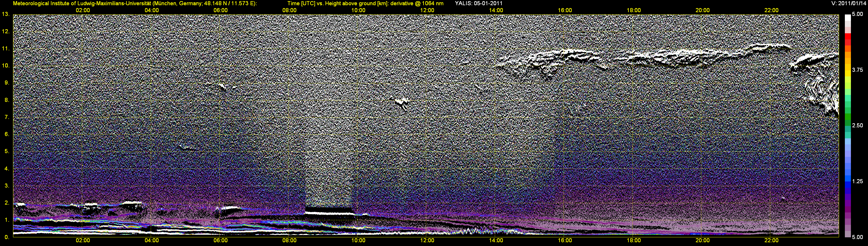
Task: Click the 20:00 label on the bottom time axis
Action: 703,240
